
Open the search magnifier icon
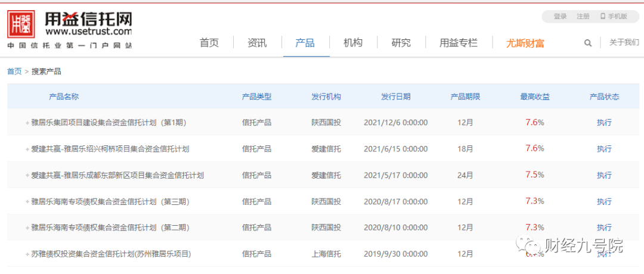(x=588, y=43)
